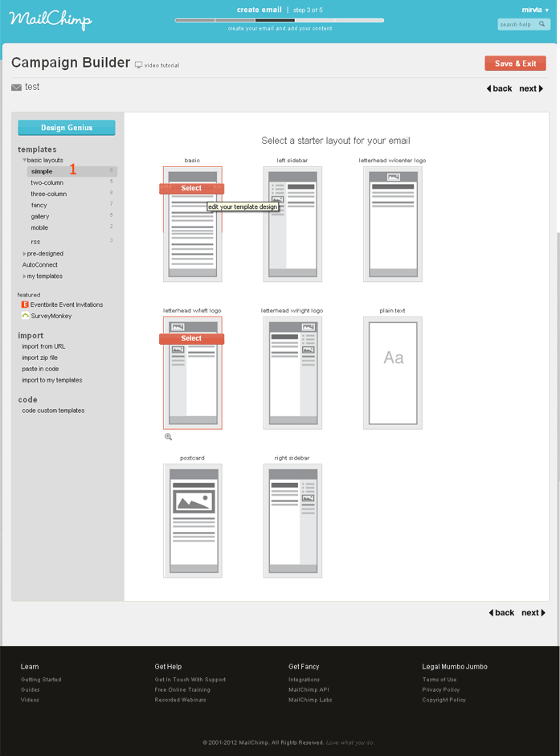Click the envelope icon next to test
The image size is (560, 756).
[16, 88]
